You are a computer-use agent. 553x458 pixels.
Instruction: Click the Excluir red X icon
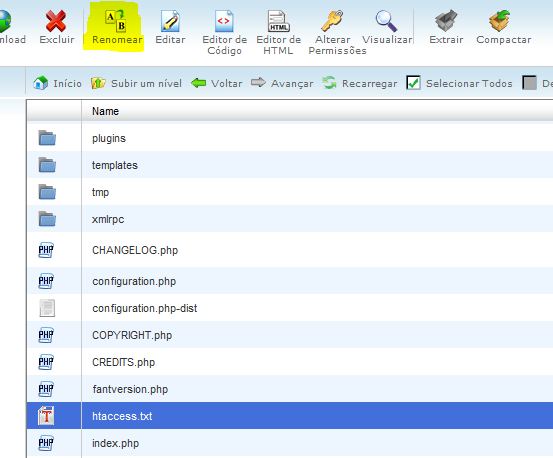(56, 21)
